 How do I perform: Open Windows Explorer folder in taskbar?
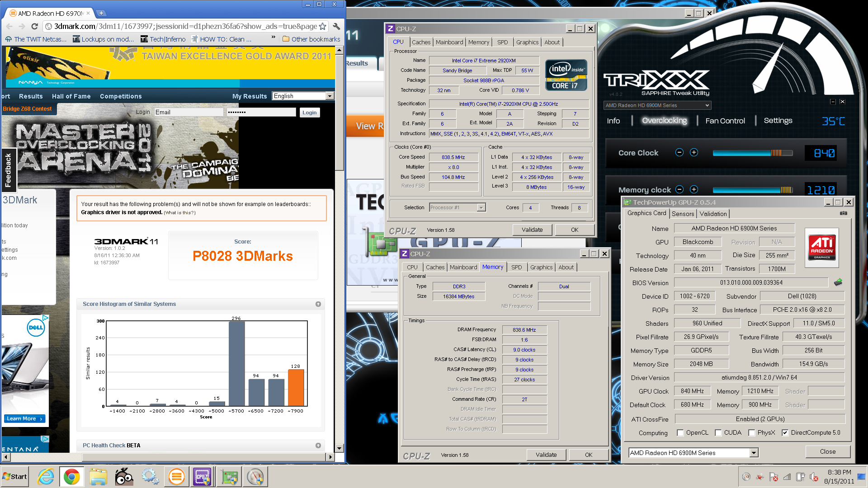[98, 477]
